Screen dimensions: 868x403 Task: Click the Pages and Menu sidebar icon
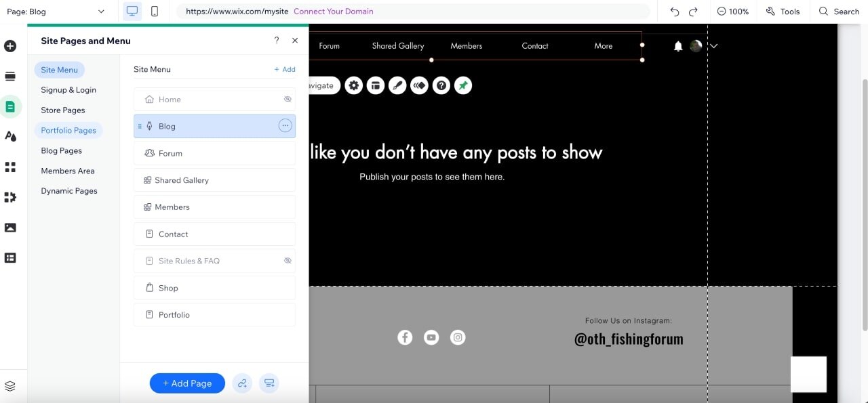point(10,106)
